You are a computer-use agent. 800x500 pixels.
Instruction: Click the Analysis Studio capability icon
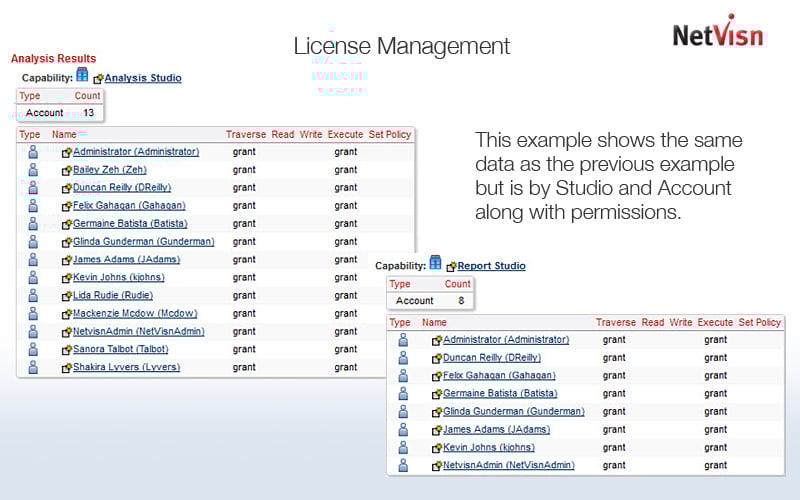pyautogui.click(x=82, y=76)
